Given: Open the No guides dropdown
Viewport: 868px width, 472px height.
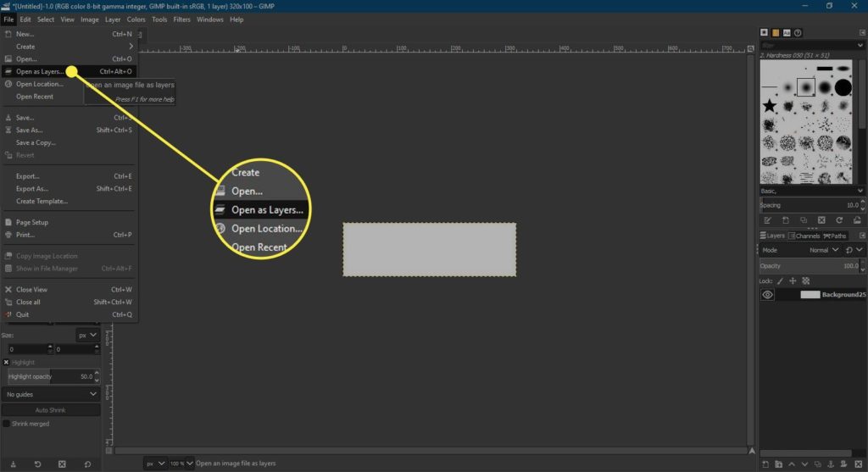Looking at the screenshot, I should 50,395.
